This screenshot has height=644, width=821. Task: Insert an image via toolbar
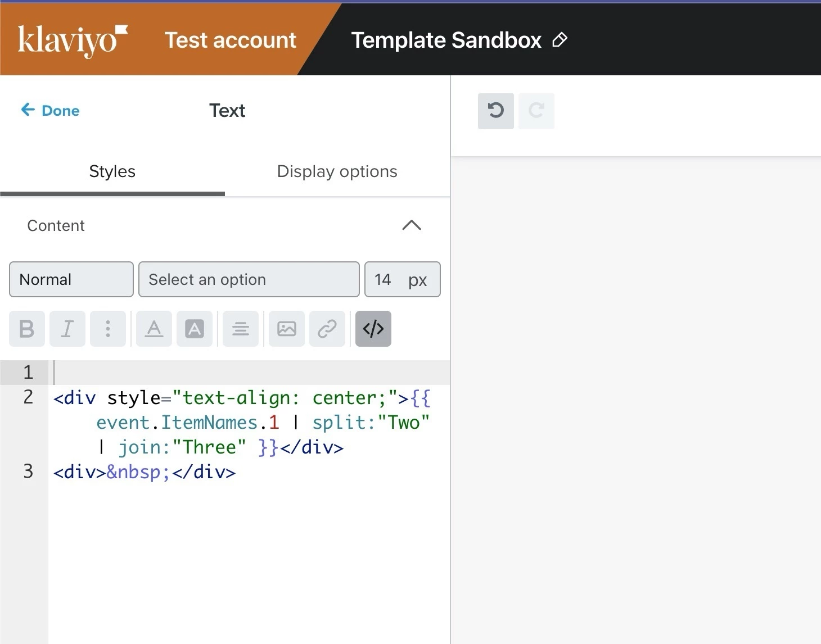(x=287, y=329)
